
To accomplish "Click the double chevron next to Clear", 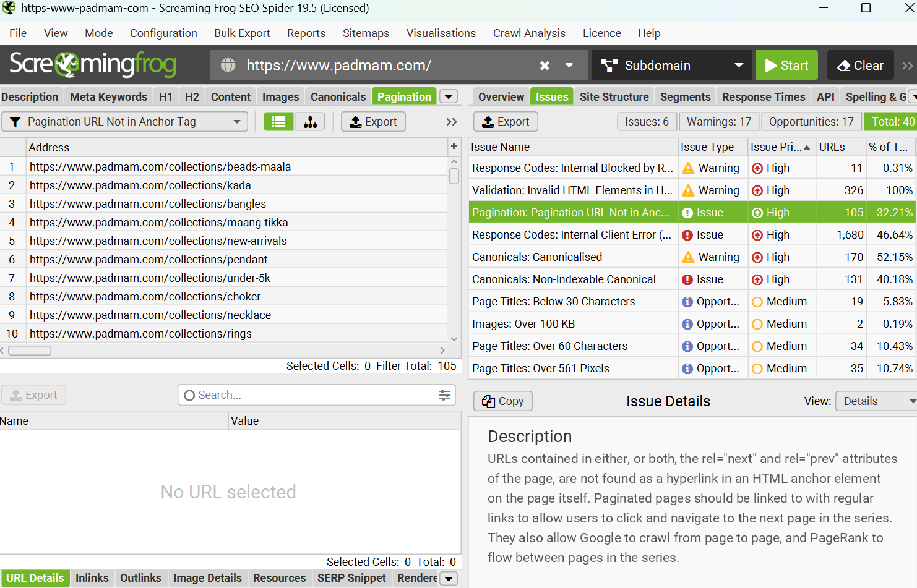I will 907,66.
